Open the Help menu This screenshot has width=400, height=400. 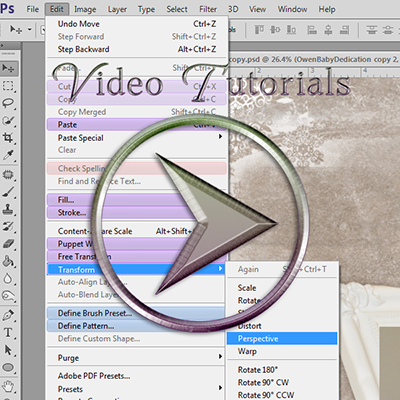[327, 9]
